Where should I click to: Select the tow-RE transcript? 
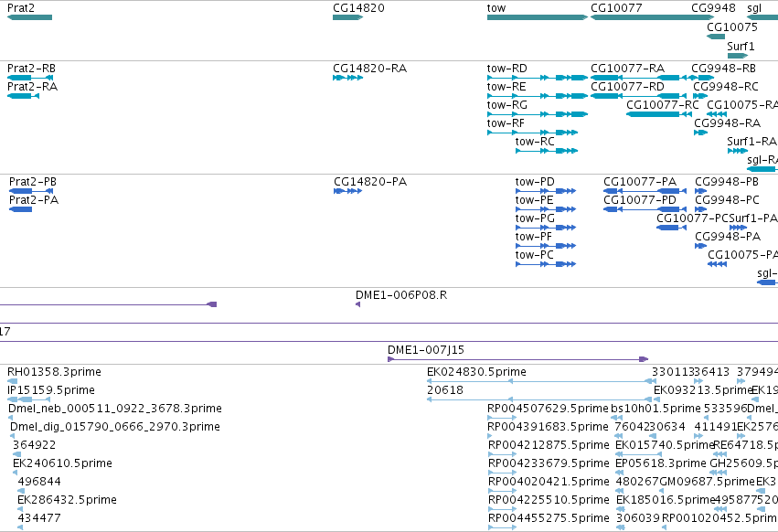pyautogui.click(x=538, y=96)
